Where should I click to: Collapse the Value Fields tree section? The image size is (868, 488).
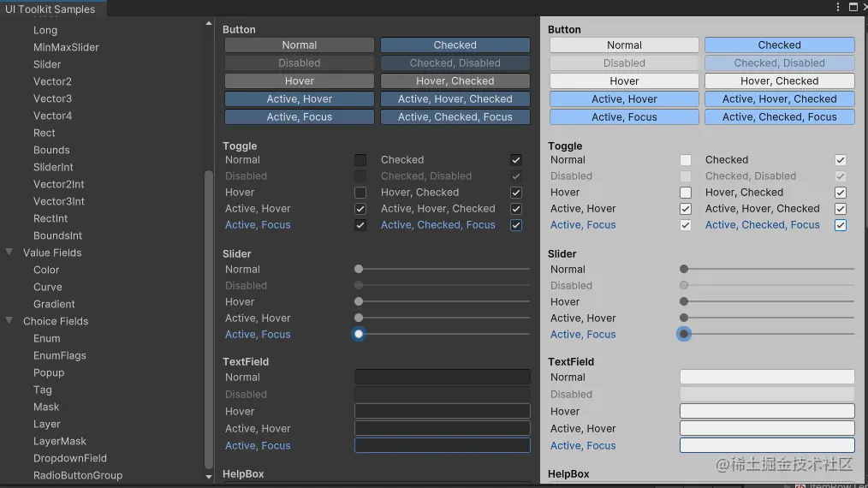tap(9, 253)
